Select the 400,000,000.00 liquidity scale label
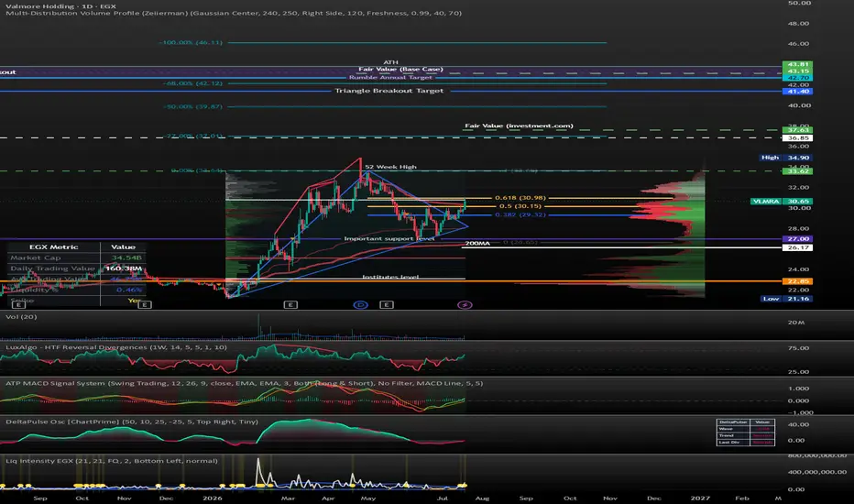 click(x=817, y=472)
